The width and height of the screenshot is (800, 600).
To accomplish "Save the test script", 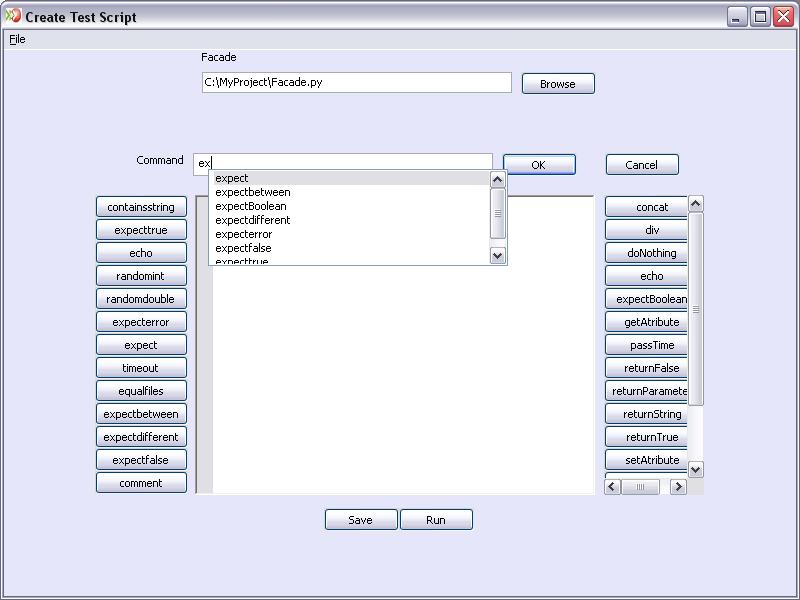I will (x=360, y=520).
